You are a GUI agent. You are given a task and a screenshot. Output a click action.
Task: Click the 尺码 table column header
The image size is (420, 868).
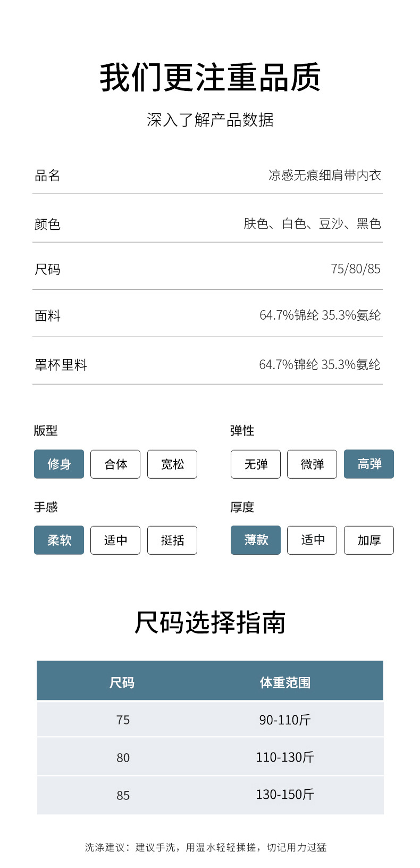[122, 682]
